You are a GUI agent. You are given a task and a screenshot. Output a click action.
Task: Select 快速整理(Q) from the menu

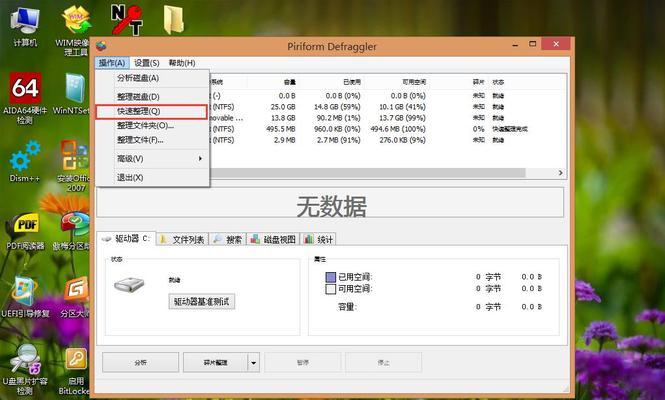pyautogui.click(x=151, y=111)
